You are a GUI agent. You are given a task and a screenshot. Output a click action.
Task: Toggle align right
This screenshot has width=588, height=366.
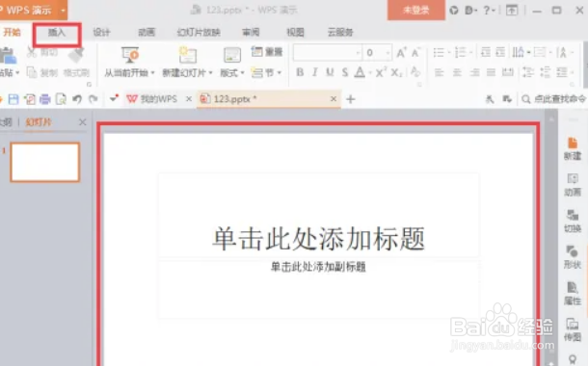tap(474, 72)
